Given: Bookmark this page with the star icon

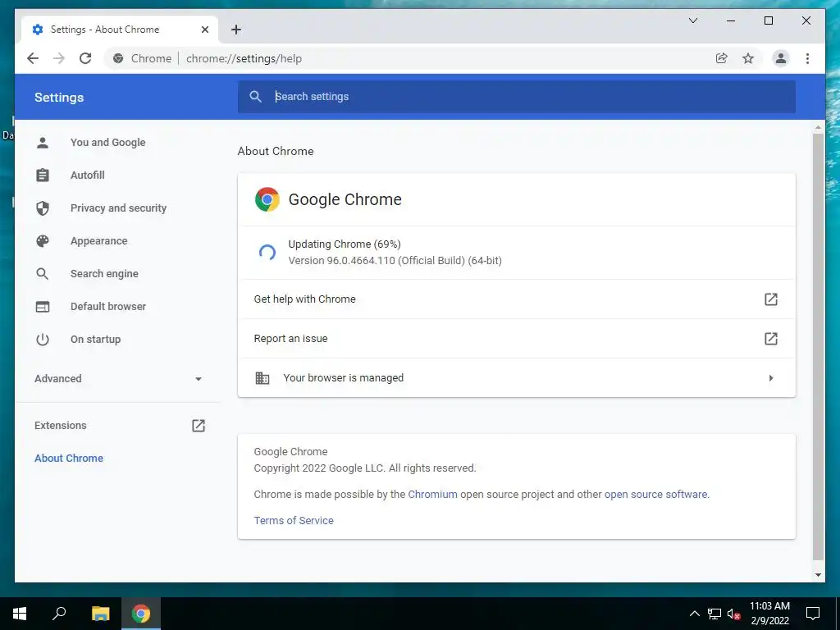Looking at the screenshot, I should click(748, 58).
